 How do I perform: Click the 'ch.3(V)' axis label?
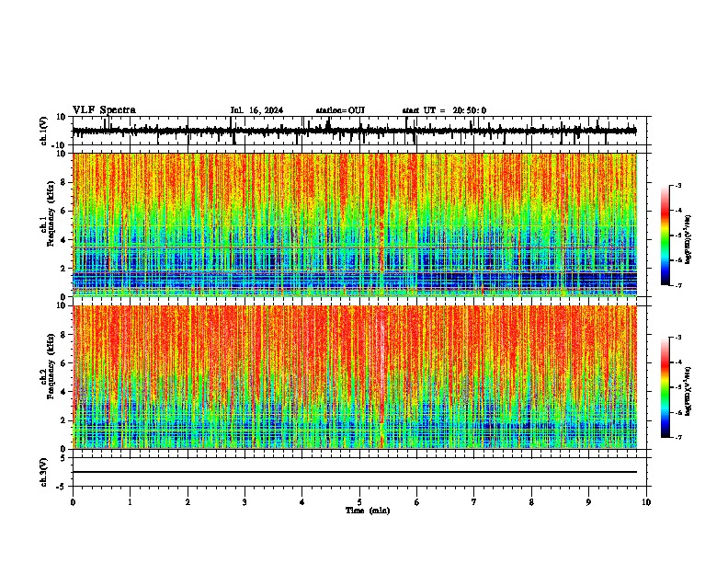click(44, 472)
